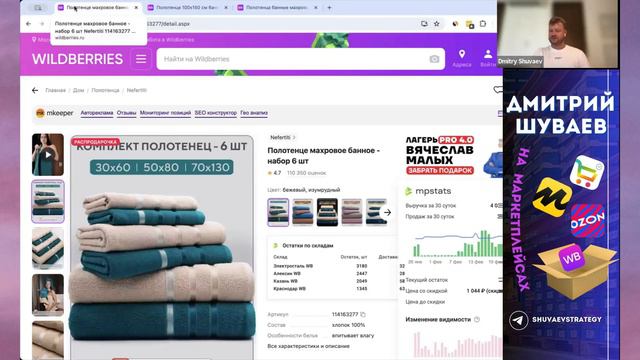The image size is (640, 360).
Task: Select the dark third color variant
Action: (x=327, y=212)
